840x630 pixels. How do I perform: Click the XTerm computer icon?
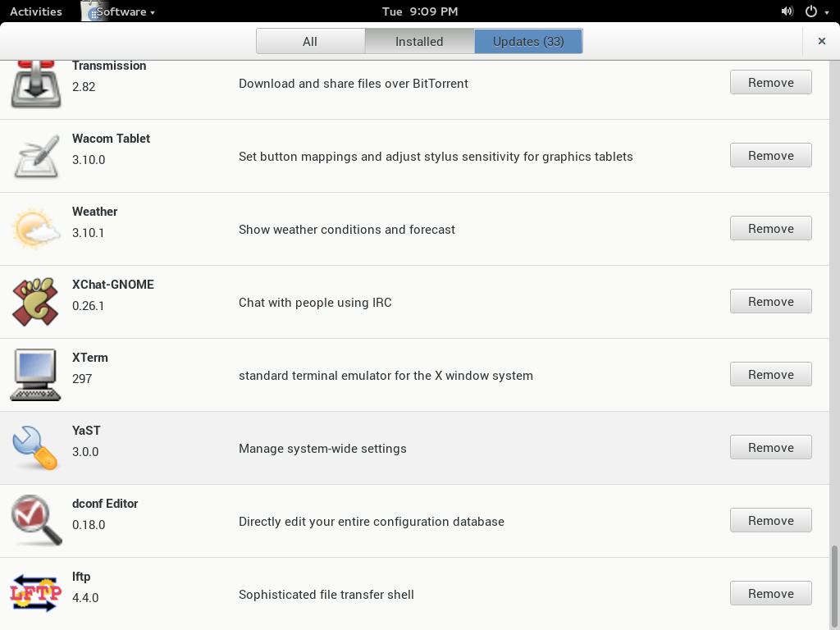(36, 375)
